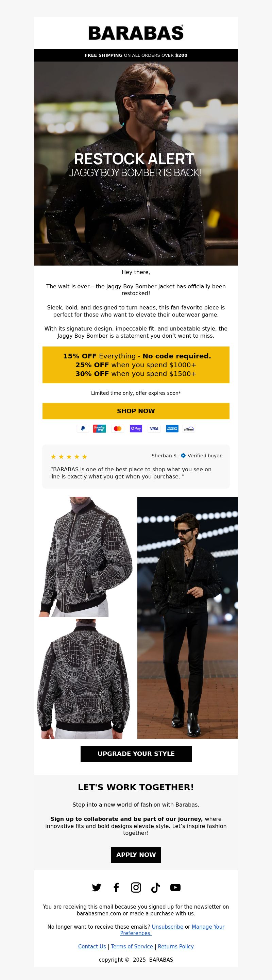Open the Terms of Service link
Image resolution: width=272 pixels, height=980 pixels.
tap(133, 947)
